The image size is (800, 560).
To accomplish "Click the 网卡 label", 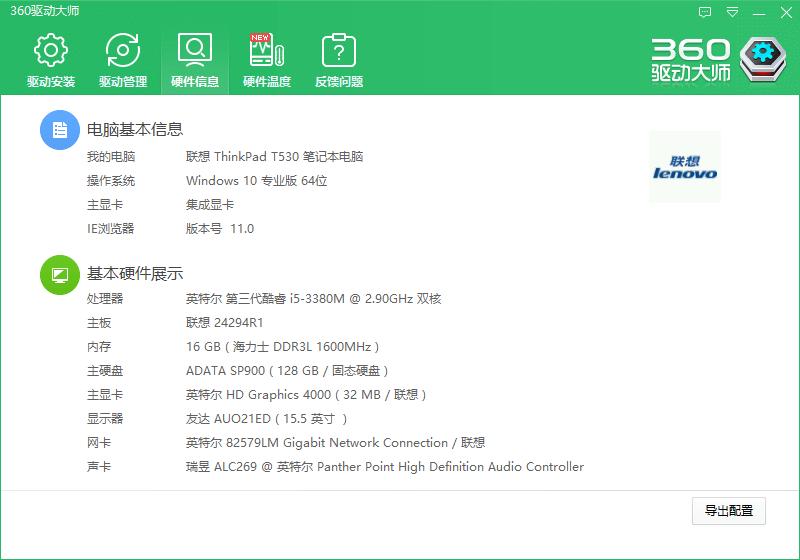I will pyautogui.click(x=98, y=443).
